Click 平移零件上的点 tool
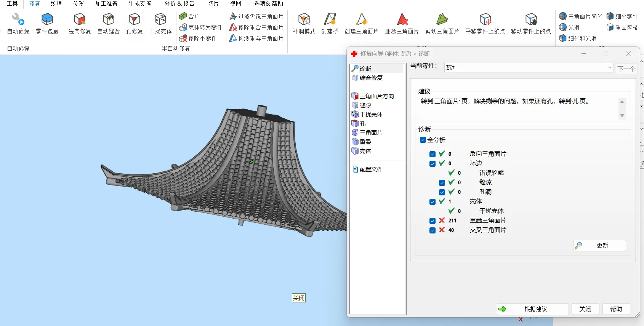The width and height of the screenshot is (644, 326). (x=485, y=24)
